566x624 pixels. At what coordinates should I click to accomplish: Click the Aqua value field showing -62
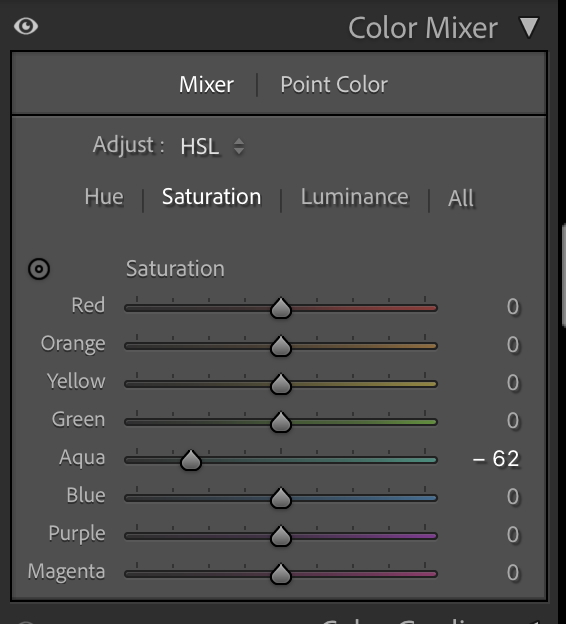(x=496, y=458)
